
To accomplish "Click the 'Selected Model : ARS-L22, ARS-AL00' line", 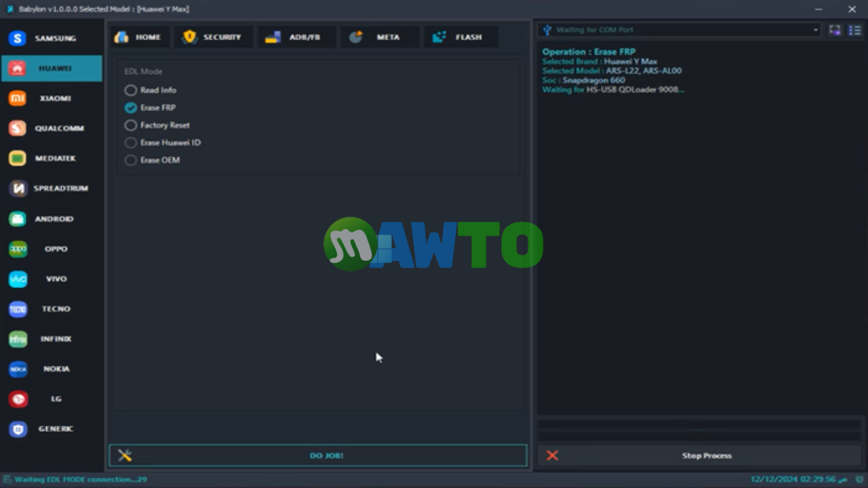I will pos(612,70).
